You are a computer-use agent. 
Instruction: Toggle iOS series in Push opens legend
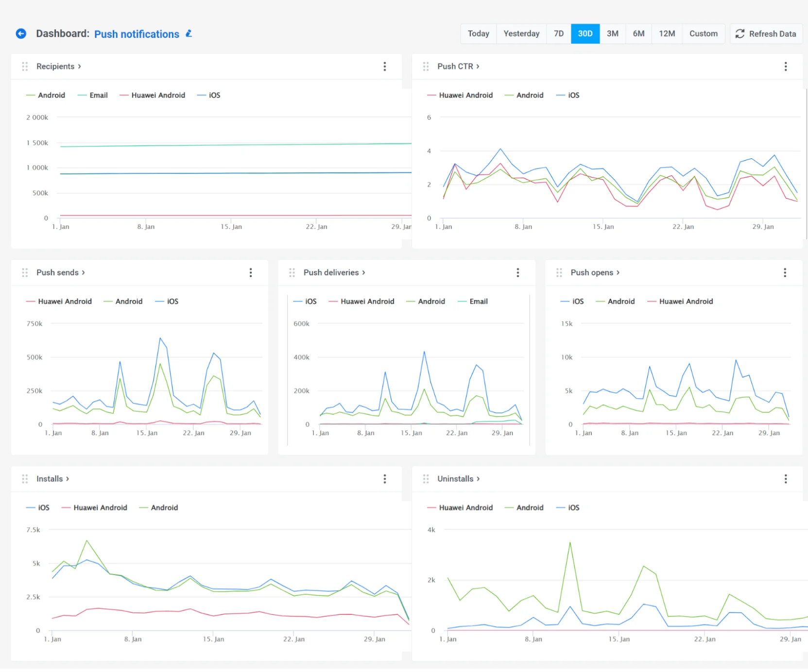pyautogui.click(x=577, y=302)
